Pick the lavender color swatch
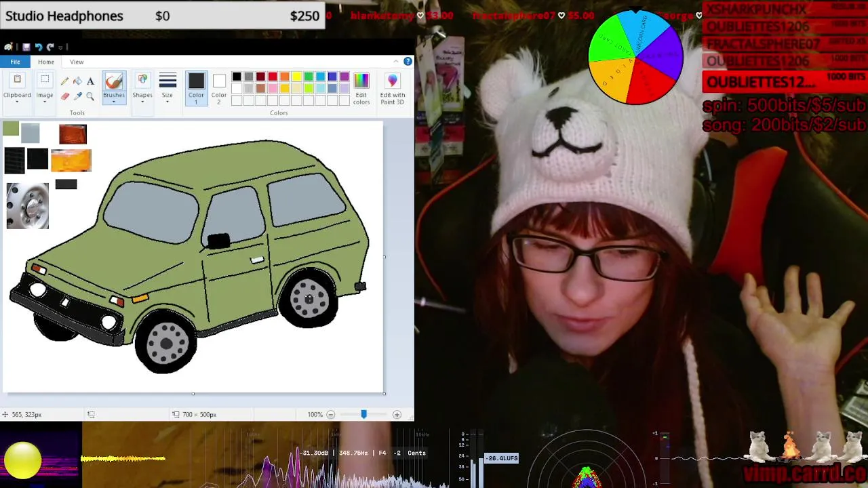 click(x=344, y=89)
